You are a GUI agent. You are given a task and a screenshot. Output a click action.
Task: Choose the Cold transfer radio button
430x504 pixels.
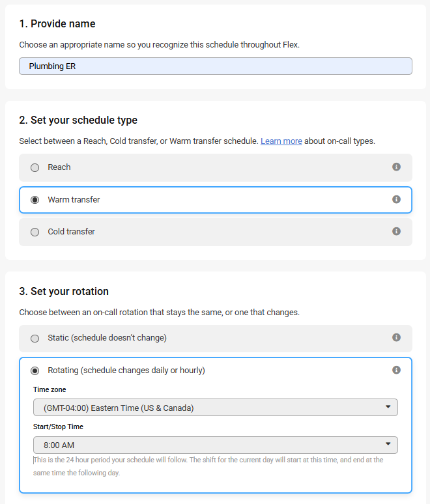pyautogui.click(x=35, y=232)
